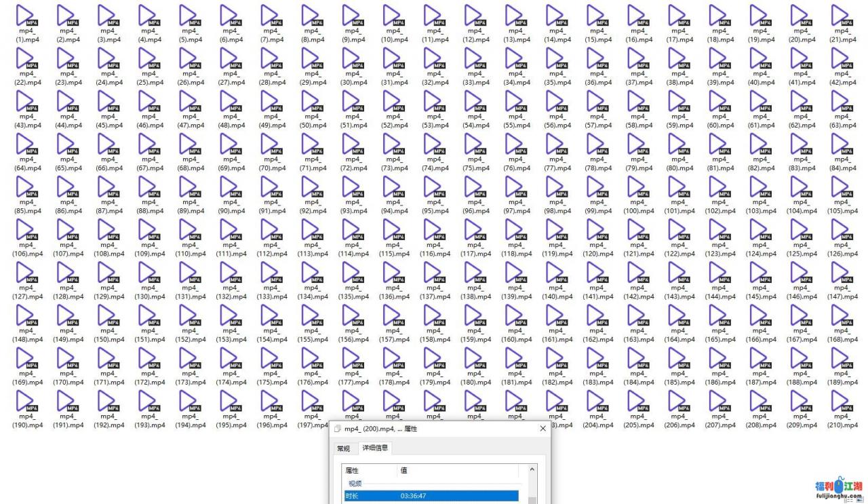Select the mp4_ (1).mp4 file icon
The width and height of the screenshot is (868, 504).
(26, 16)
